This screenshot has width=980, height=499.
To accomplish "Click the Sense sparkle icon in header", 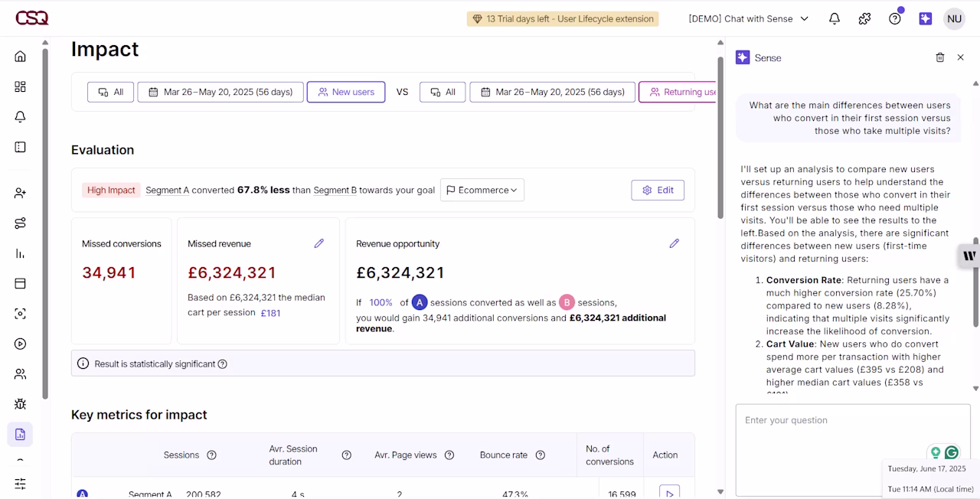I will (x=925, y=18).
